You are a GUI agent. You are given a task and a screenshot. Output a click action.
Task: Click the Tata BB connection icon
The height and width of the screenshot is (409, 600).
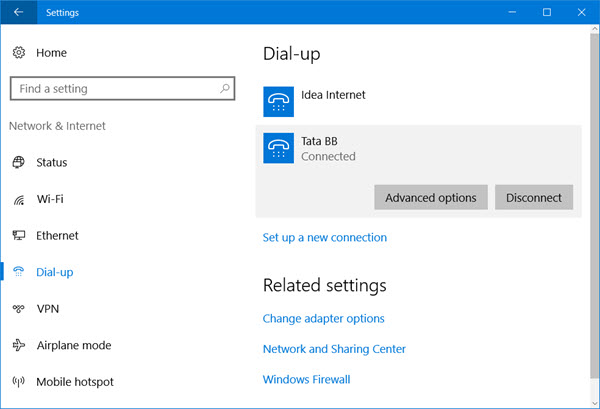pyautogui.click(x=278, y=148)
